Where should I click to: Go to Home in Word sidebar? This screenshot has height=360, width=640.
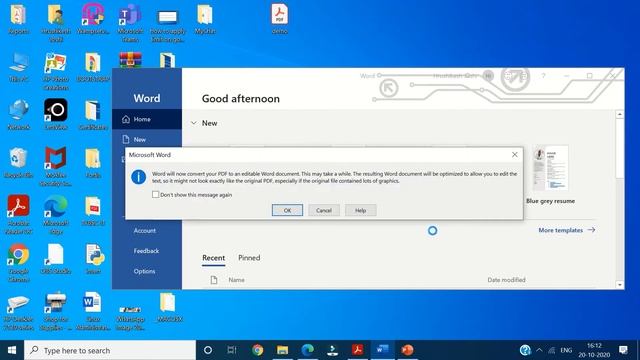click(x=147, y=119)
